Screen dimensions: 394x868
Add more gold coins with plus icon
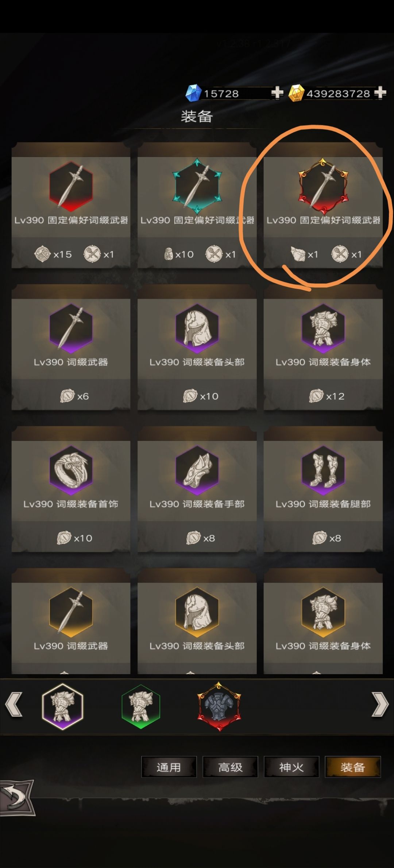point(380,93)
